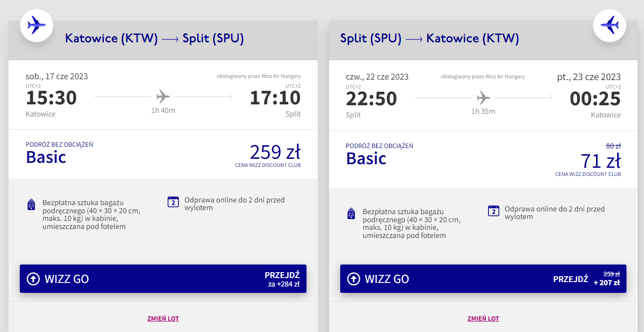Click the calendar check-in icon in outbound card

[173, 202]
